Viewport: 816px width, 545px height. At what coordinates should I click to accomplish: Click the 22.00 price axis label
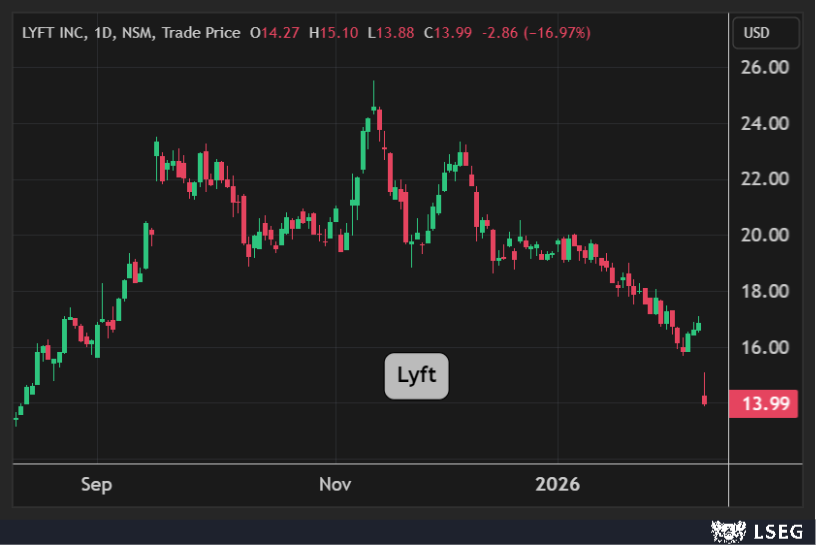point(764,179)
